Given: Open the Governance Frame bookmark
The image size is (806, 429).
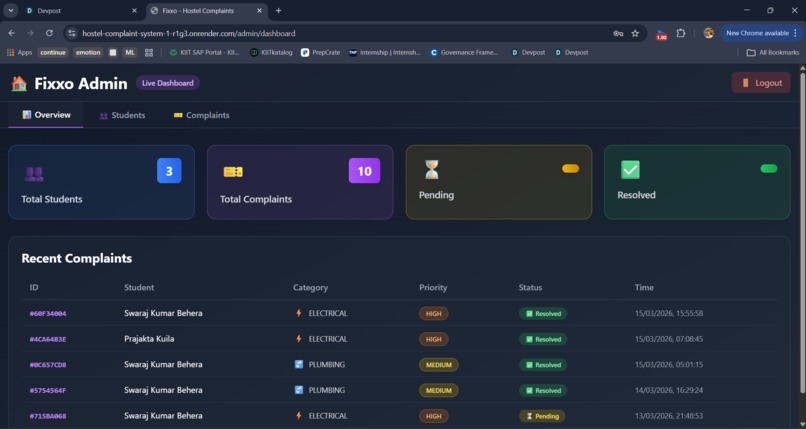Looking at the screenshot, I should point(464,52).
